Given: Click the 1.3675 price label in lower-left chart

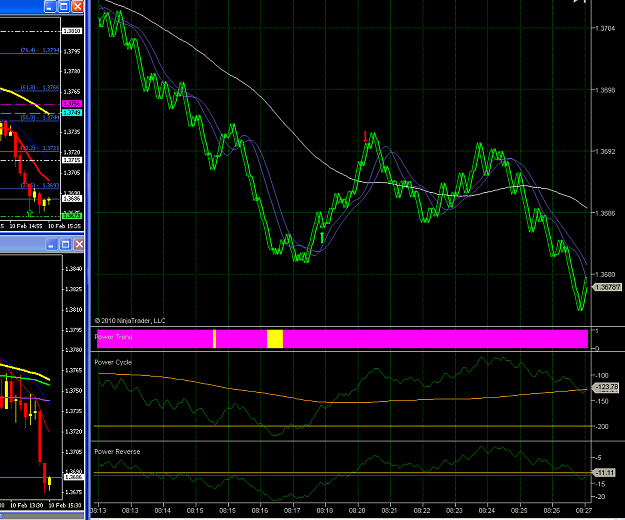Looking at the screenshot, I should click(x=74, y=493).
